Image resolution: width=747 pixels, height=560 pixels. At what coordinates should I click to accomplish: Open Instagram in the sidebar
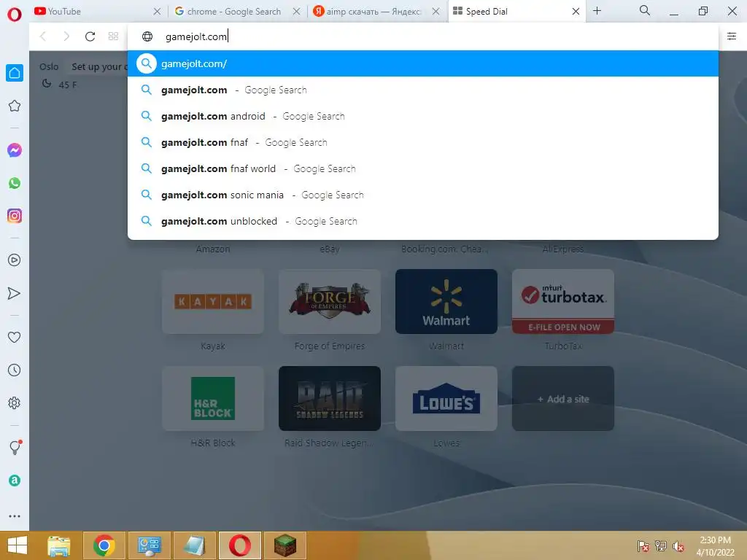tap(15, 216)
